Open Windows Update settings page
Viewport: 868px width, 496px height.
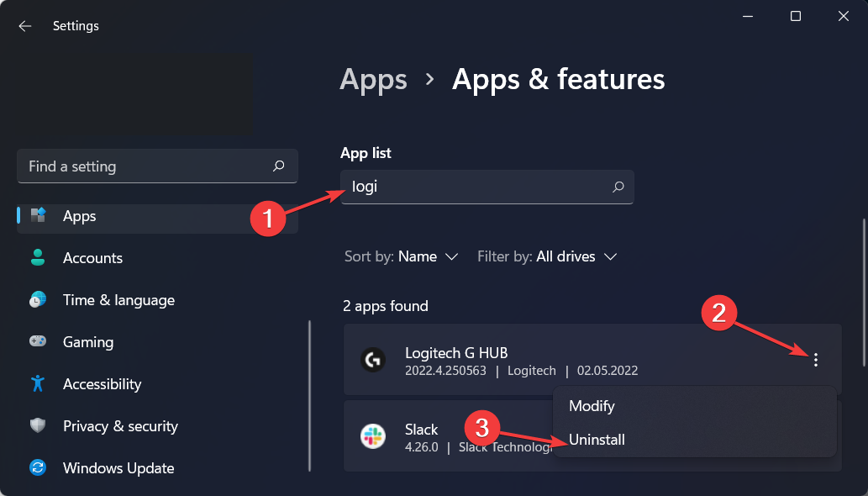click(118, 468)
